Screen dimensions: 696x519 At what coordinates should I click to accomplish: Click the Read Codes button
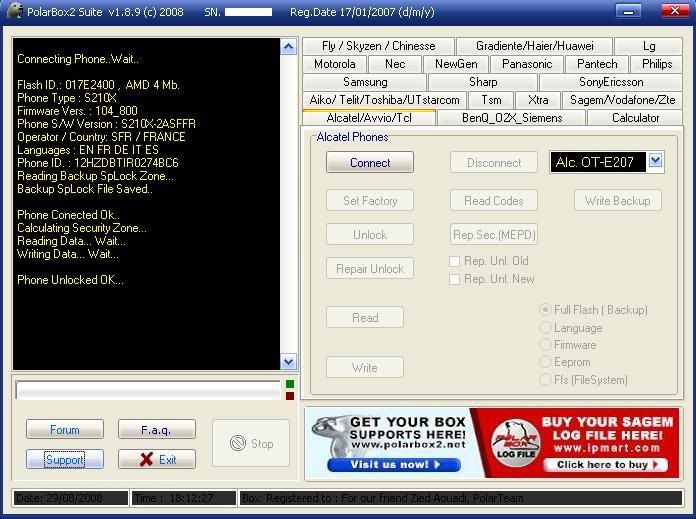pyautogui.click(x=494, y=201)
